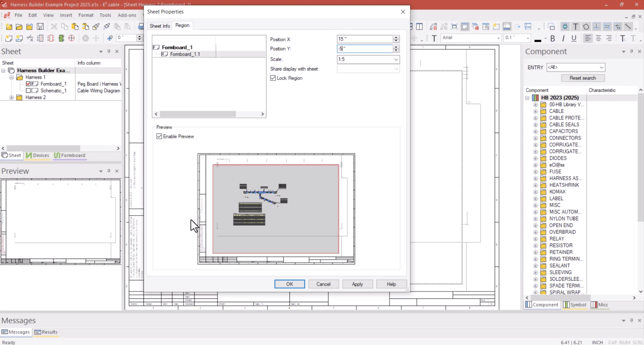Click the underline text icon

click(574, 38)
